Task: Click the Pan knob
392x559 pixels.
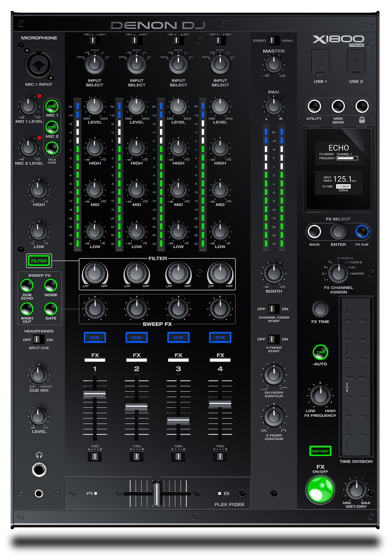Action: point(274,105)
